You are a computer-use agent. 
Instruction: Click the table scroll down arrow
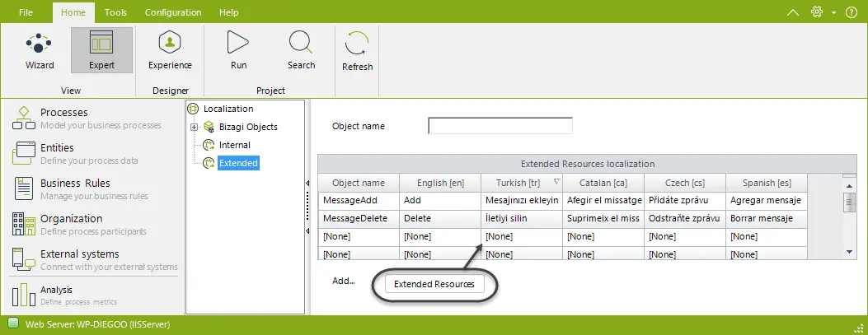(850, 252)
